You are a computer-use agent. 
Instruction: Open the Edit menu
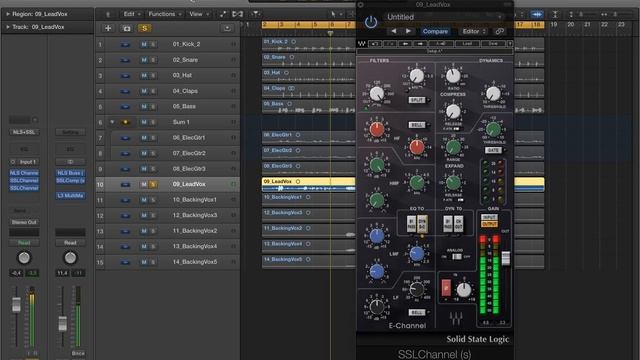tap(131, 14)
